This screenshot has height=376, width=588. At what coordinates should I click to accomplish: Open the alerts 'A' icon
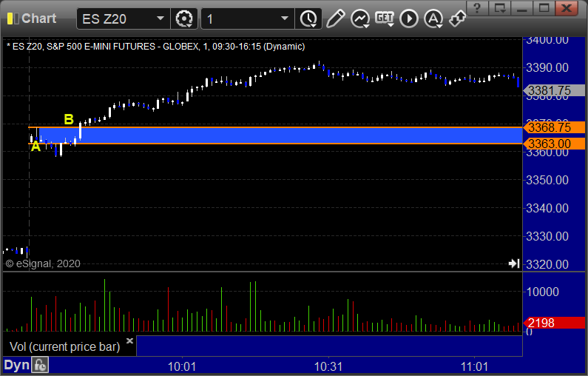coord(433,19)
